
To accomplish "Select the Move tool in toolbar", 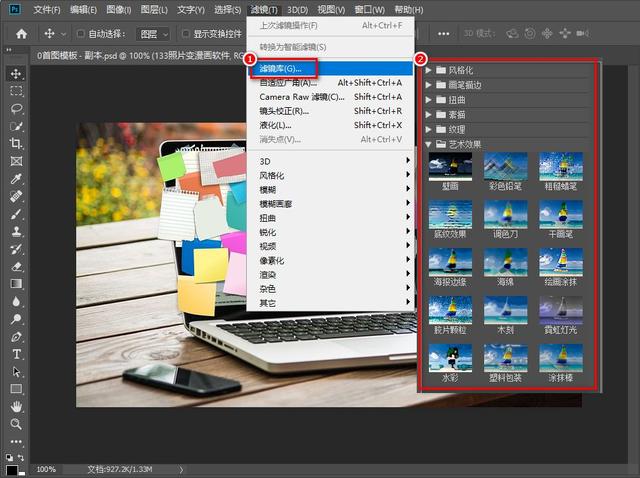I will tap(16, 74).
